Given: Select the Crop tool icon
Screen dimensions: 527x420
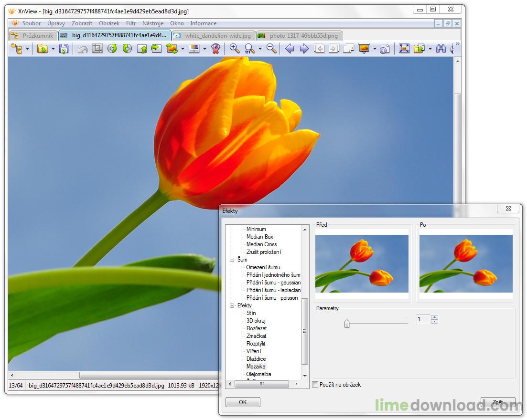Looking at the screenshot, I should (x=97, y=48).
